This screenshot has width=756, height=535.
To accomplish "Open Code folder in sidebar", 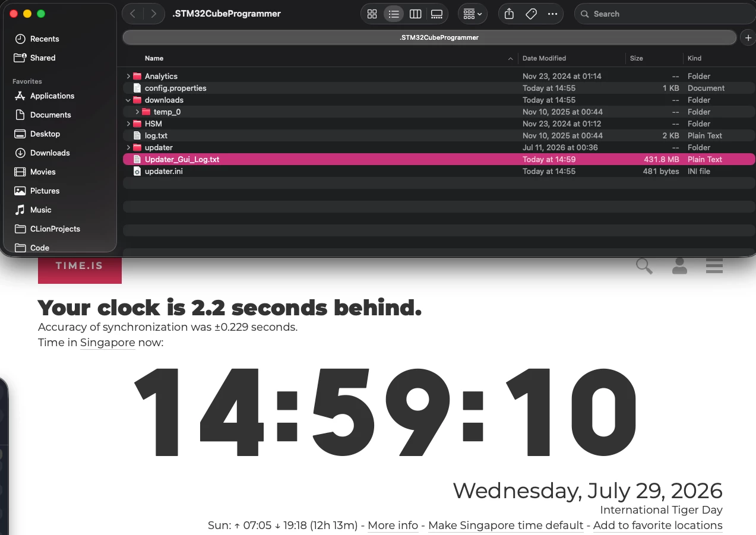I will coord(39,248).
